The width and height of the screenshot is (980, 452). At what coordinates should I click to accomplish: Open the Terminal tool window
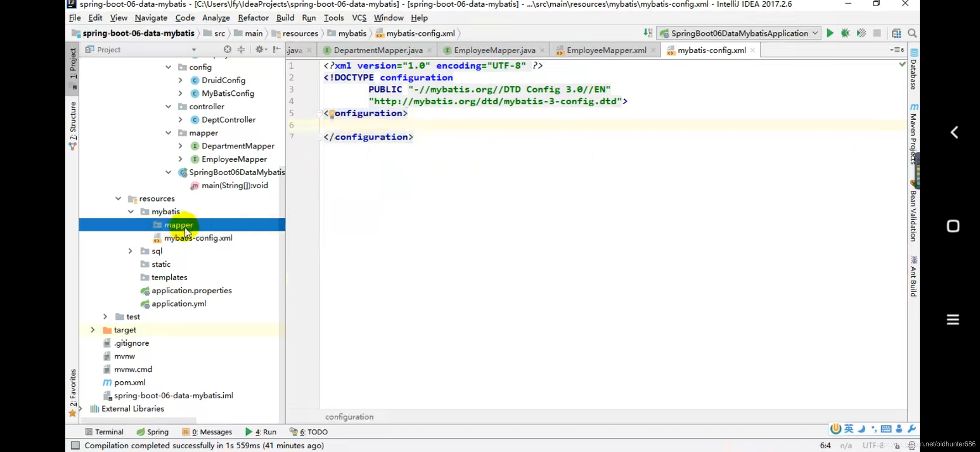pyautogui.click(x=104, y=431)
